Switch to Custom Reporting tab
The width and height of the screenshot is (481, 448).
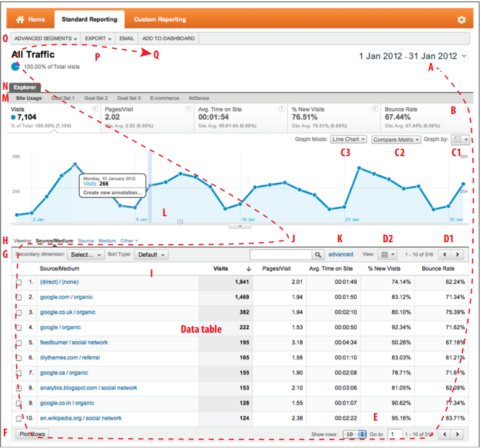[x=160, y=20]
